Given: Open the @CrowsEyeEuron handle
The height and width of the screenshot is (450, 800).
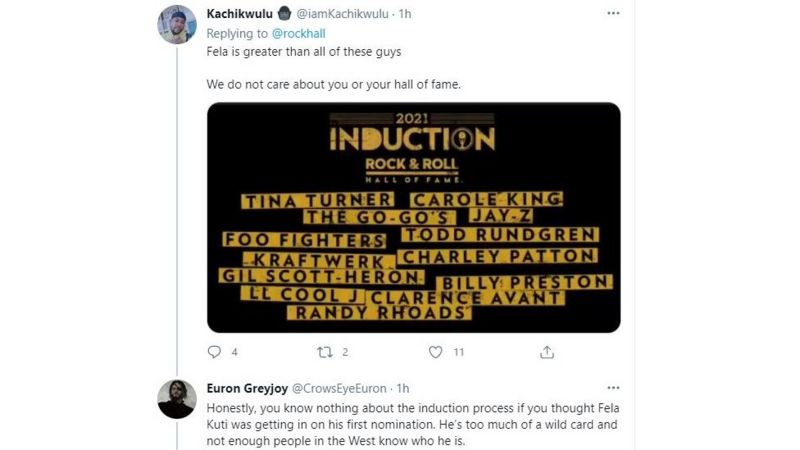Looking at the screenshot, I should (x=341, y=388).
